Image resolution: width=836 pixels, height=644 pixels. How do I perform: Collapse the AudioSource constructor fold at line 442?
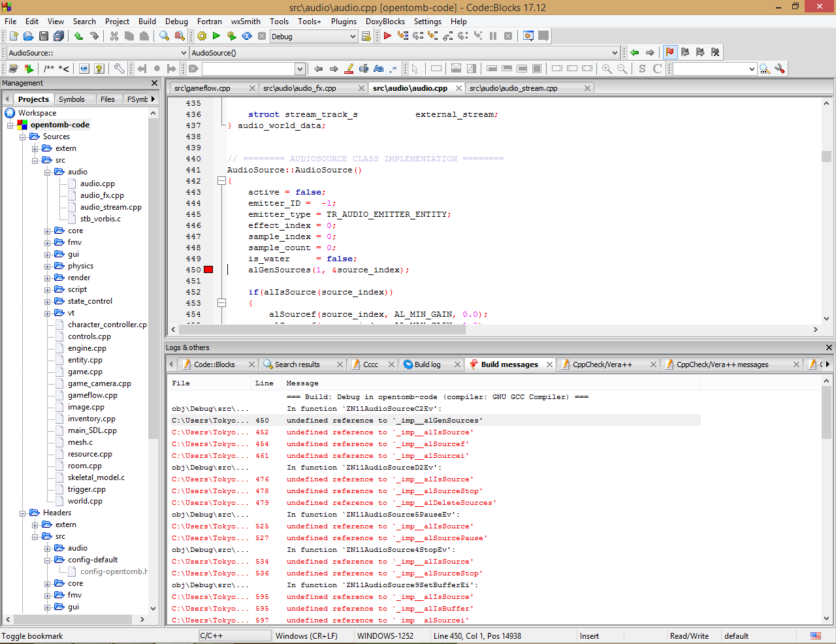(x=221, y=181)
